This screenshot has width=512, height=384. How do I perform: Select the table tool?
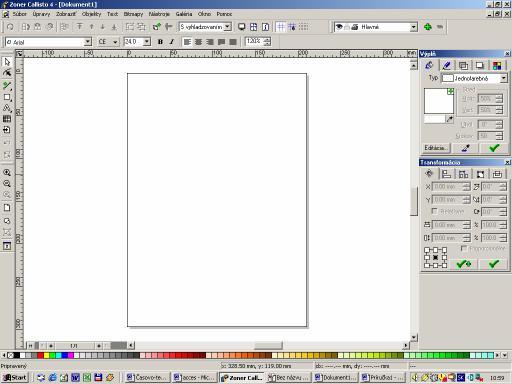coord(7,119)
